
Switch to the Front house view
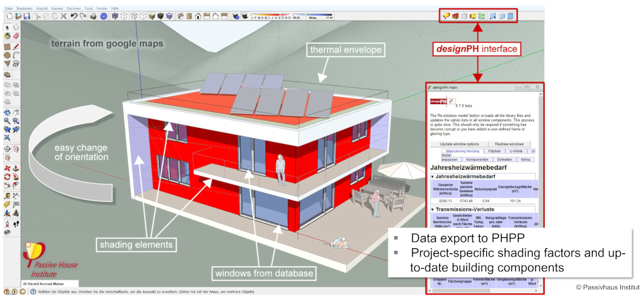[x=198, y=17]
